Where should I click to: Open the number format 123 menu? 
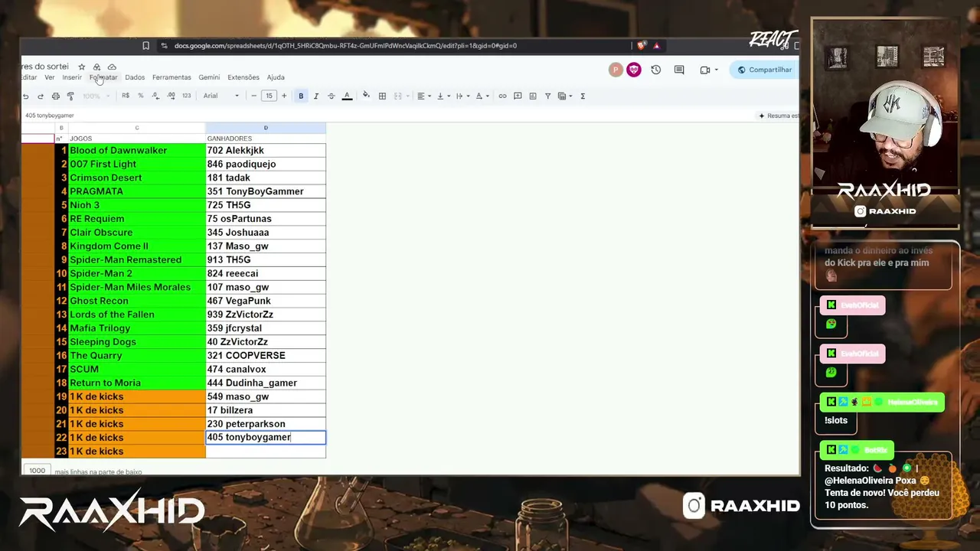pyautogui.click(x=186, y=96)
